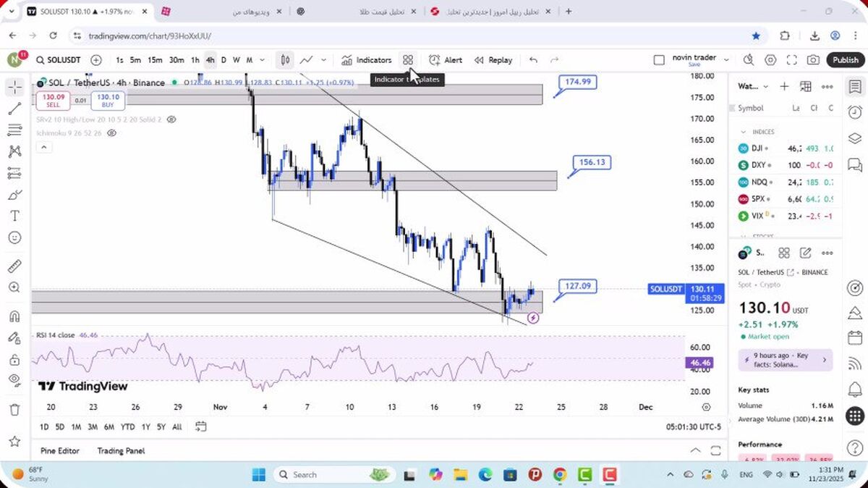Open more time intervals dropdown arrow
868x488 pixels.
click(262, 60)
